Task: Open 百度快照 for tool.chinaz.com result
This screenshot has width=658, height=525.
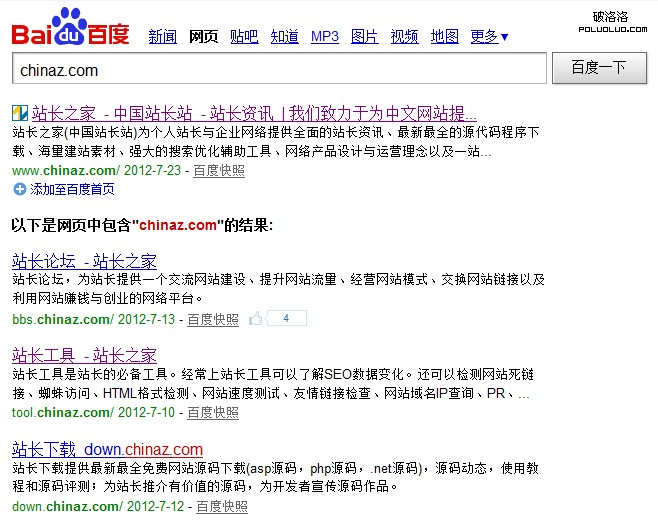Action: (x=213, y=413)
